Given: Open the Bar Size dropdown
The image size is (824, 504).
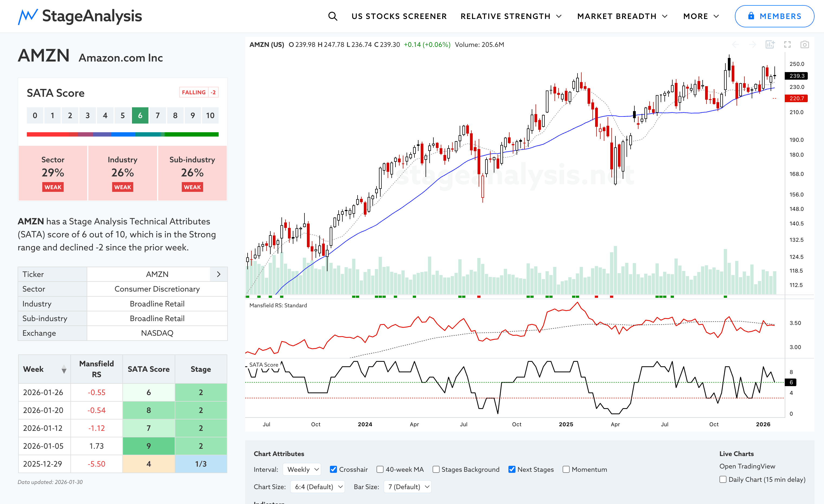Looking at the screenshot, I should click(x=407, y=487).
